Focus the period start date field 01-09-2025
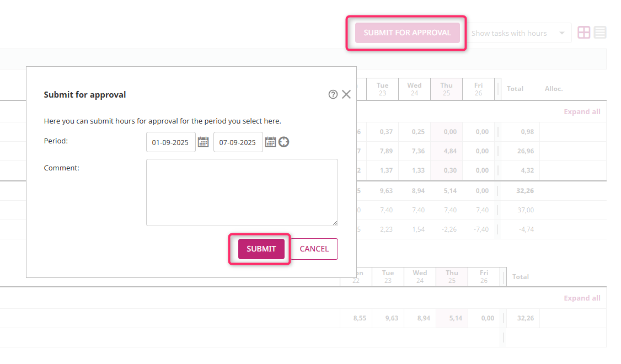 pos(170,142)
